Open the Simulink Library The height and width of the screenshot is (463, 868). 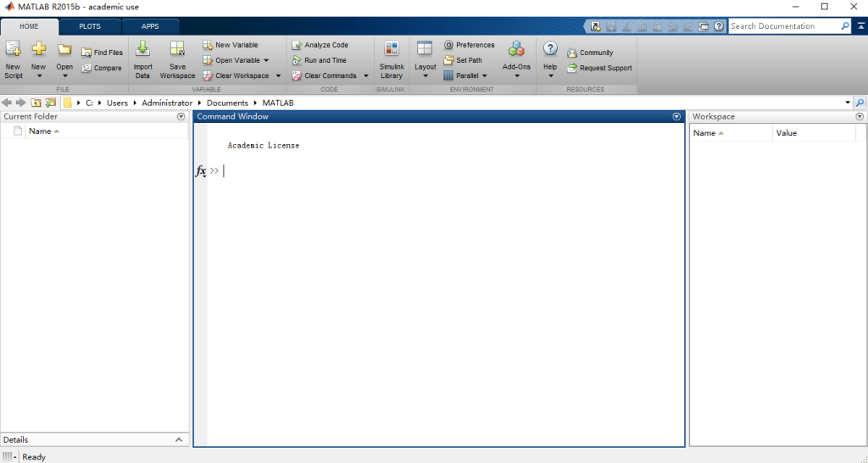392,51
